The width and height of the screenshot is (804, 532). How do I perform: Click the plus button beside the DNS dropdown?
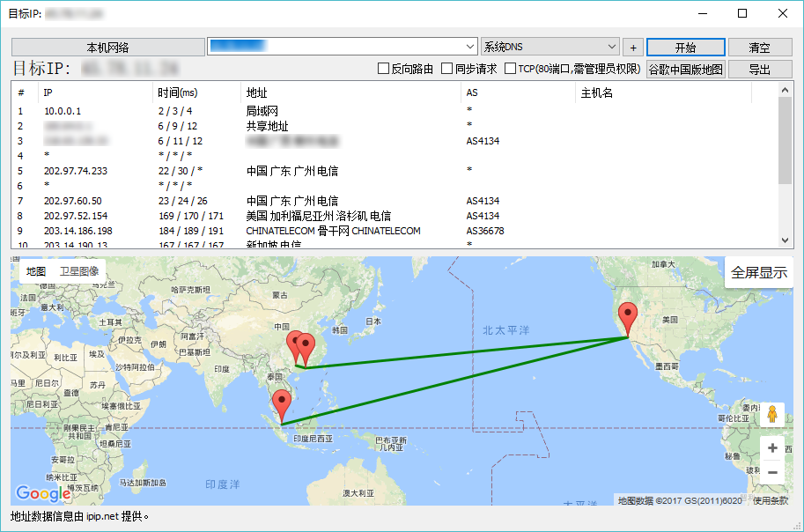(x=633, y=48)
